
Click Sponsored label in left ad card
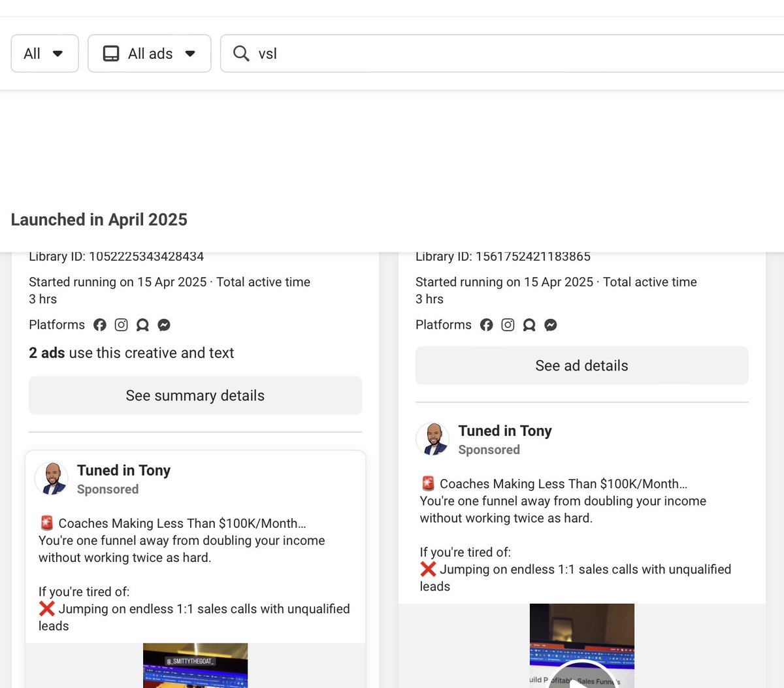108,489
